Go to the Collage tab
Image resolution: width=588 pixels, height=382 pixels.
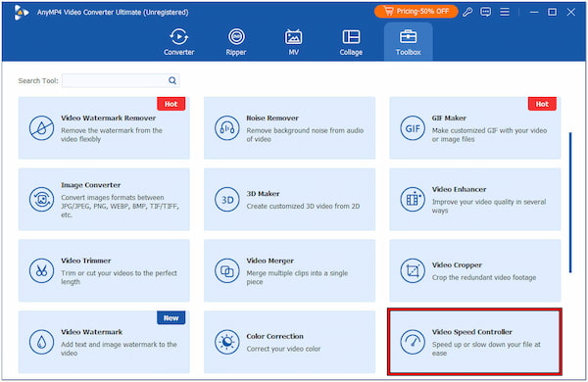[x=351, y=42]
